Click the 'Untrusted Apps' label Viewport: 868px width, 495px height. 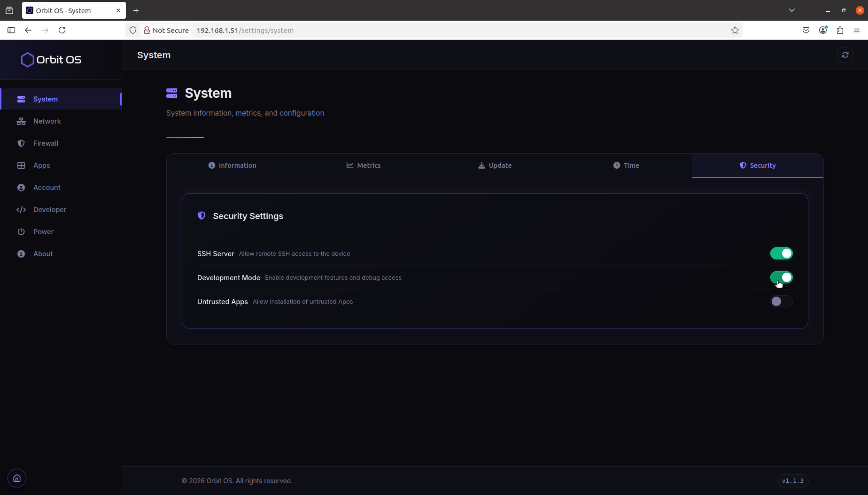223,301
